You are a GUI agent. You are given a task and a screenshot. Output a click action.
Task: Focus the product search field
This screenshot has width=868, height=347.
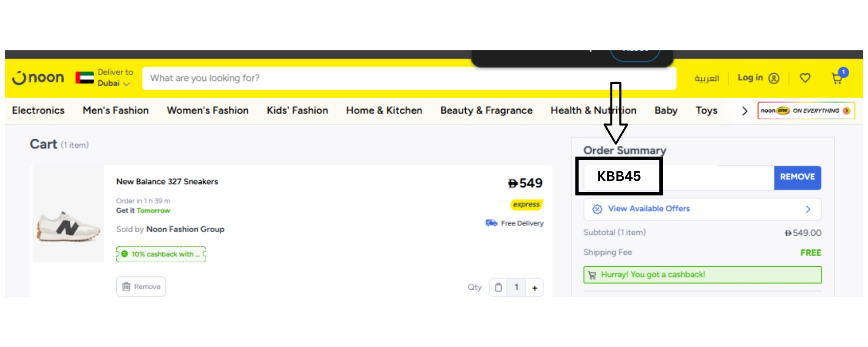tap(409, 78)
